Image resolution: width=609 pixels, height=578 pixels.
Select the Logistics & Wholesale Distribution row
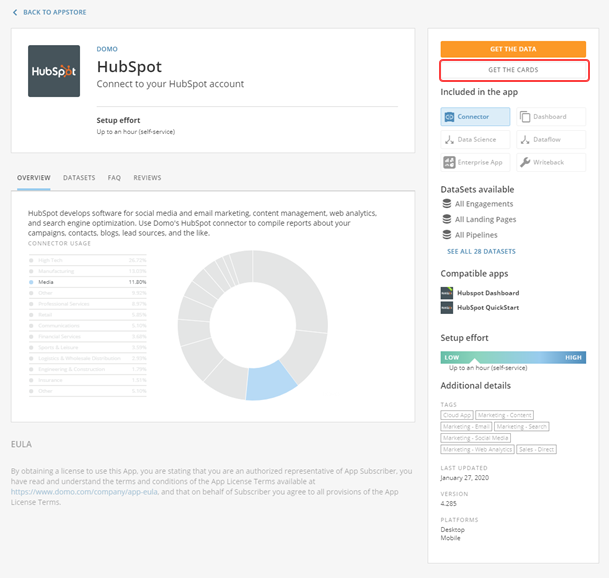click(x=87, y=358)
